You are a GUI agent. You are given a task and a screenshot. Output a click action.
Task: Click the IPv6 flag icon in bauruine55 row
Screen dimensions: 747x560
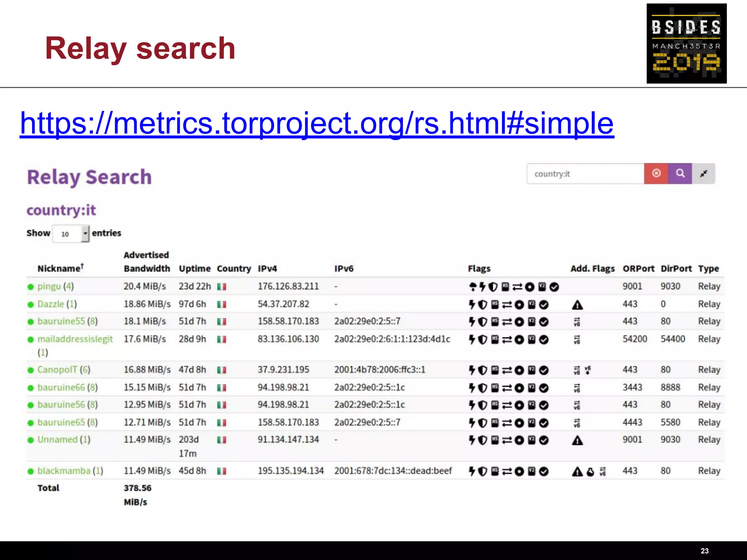pos(577,322)
